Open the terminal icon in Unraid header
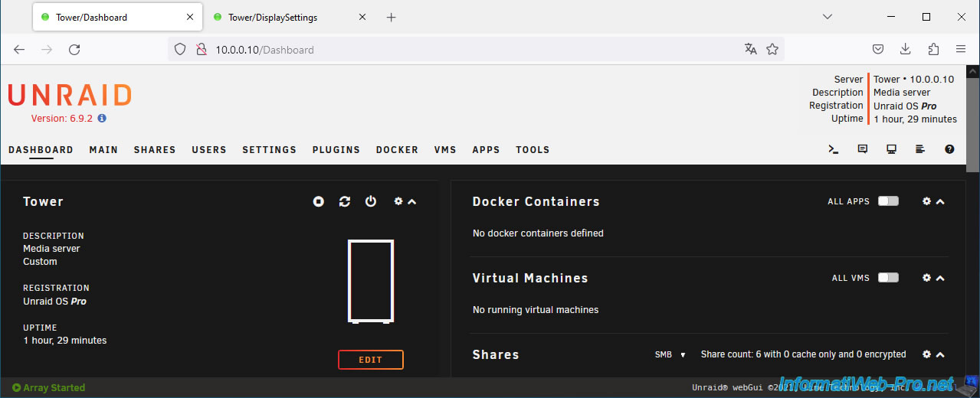 pyautogui.click(x=834, y=149)
